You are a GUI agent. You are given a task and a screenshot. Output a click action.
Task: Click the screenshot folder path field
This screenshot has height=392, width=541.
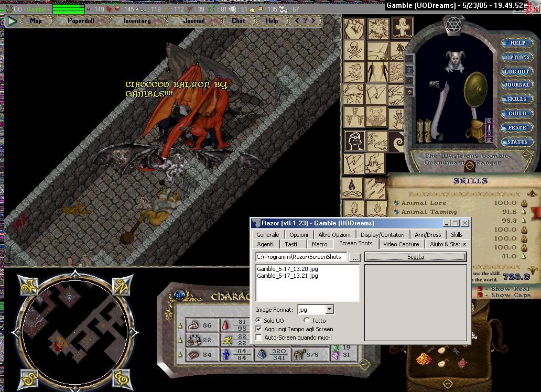tap(301, 257)
